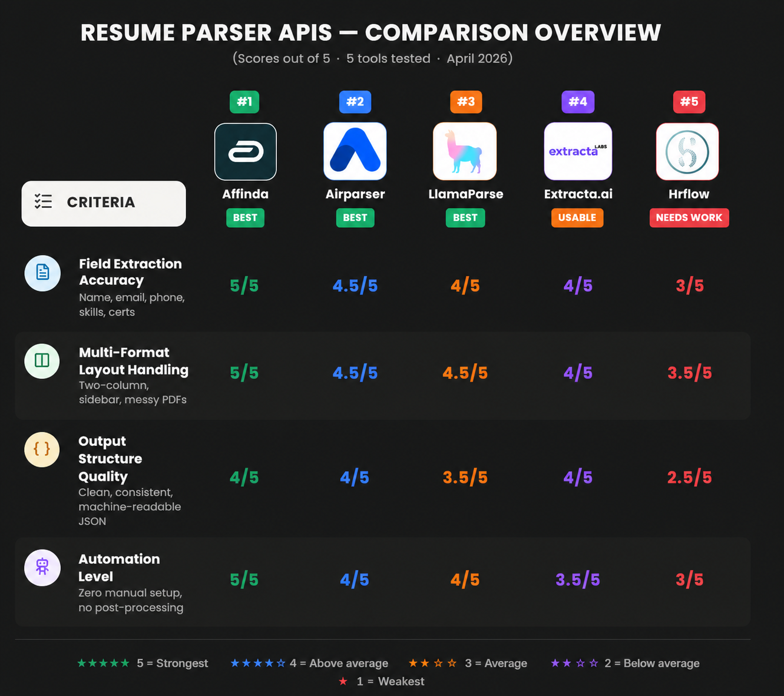Click Extracta.ai's 4/5 Multi-Format Layout score
The height and width of the screenshot is (696, 784).
click(x=578, y=373)
